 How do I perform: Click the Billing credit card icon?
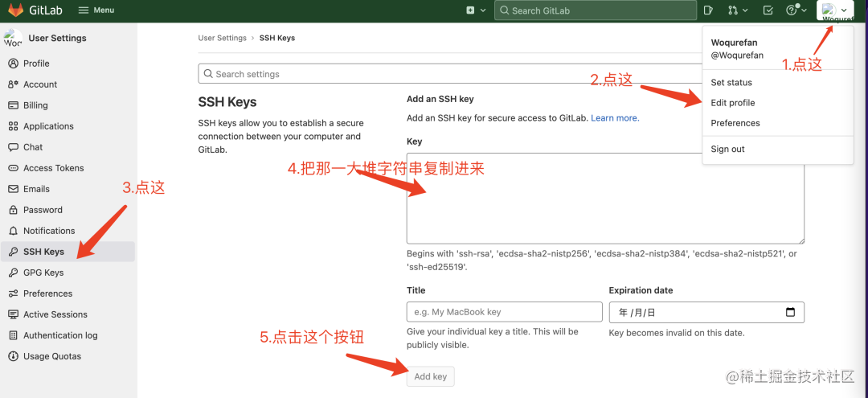click(14, 105)
